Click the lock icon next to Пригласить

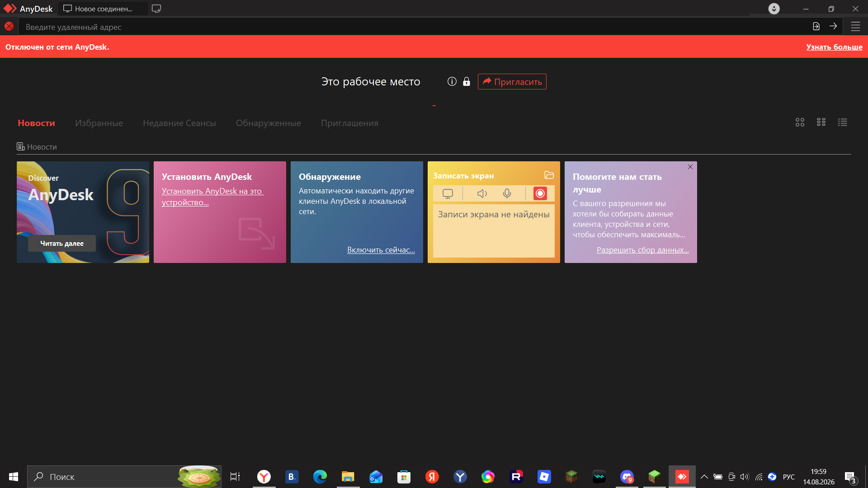[x=467, y=81]
